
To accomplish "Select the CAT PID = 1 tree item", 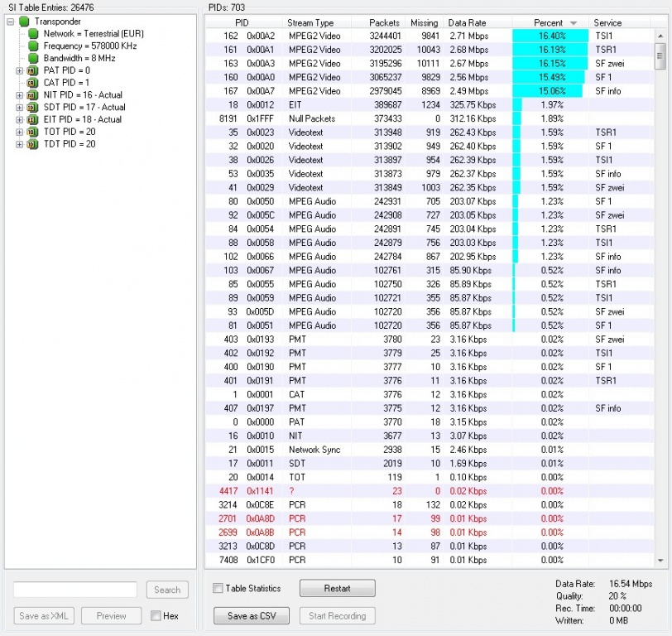I will (x=66, y=82).
